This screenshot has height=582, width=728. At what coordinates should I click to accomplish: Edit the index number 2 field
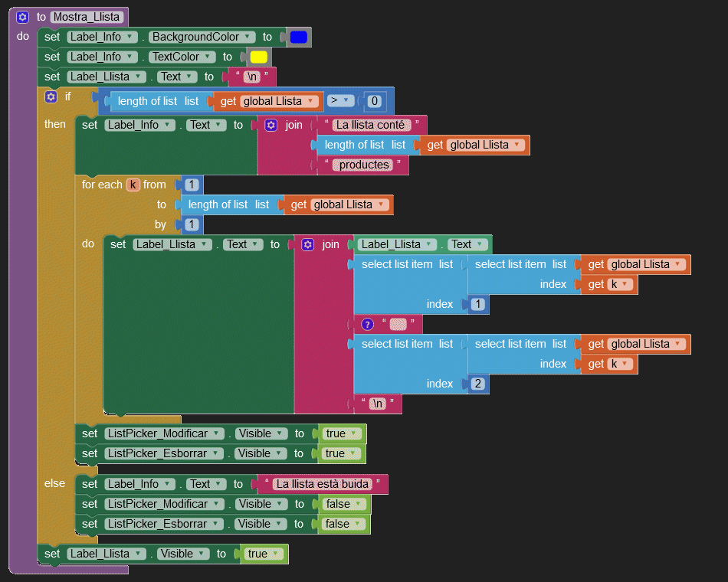pyautogui.click(x=478, y=384)
